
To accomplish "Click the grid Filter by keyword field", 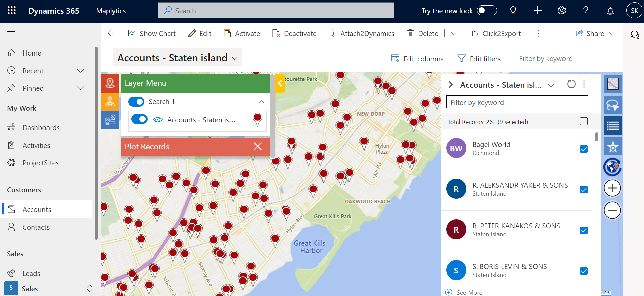I will pos(561,58).
